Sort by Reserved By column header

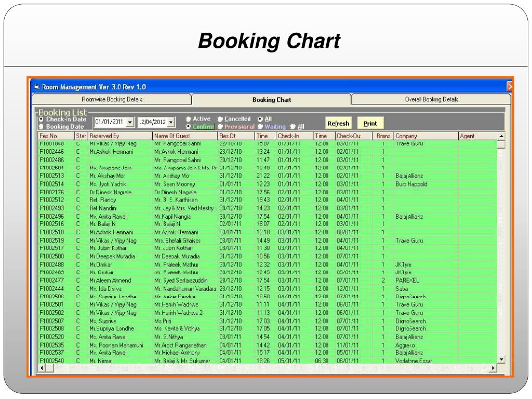click(120, 136)
